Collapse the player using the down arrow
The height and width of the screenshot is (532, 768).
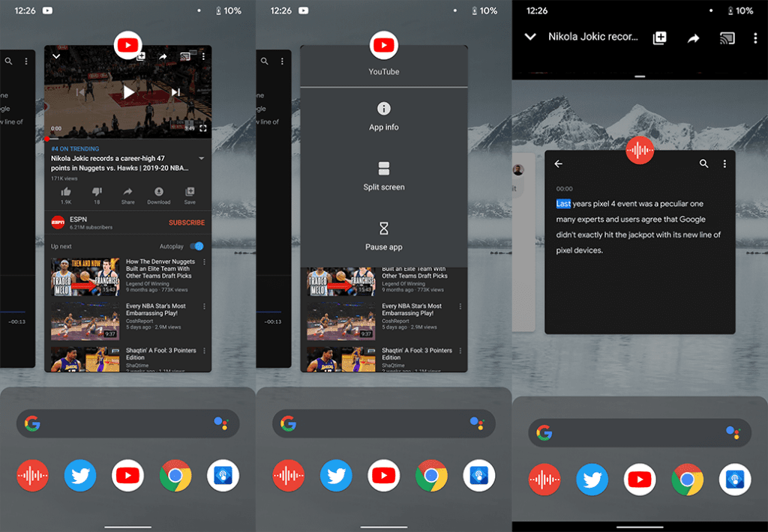56,55
